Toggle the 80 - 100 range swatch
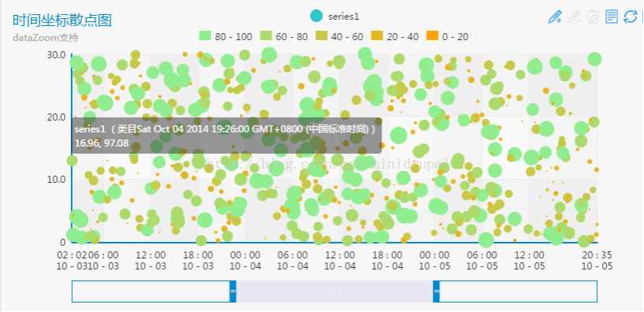Viewport: 644px width, 312px height. pos(205,36)
